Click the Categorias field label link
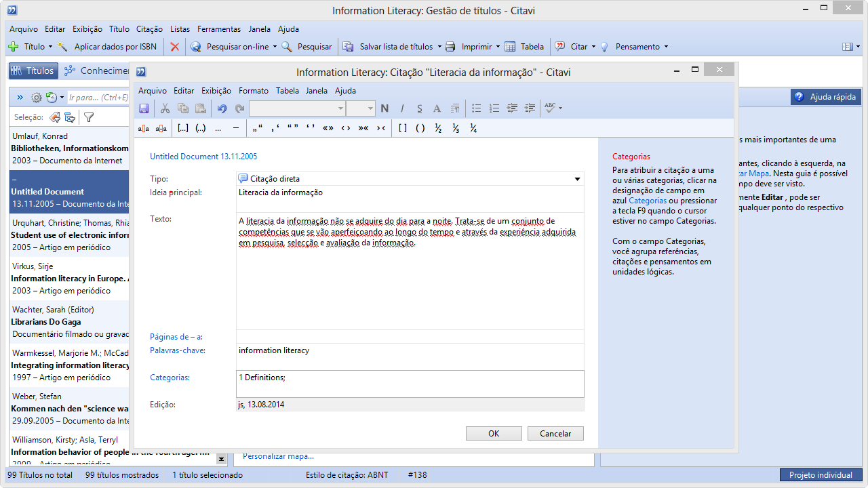This screenshot has width=868, height=488. (170, 378)
